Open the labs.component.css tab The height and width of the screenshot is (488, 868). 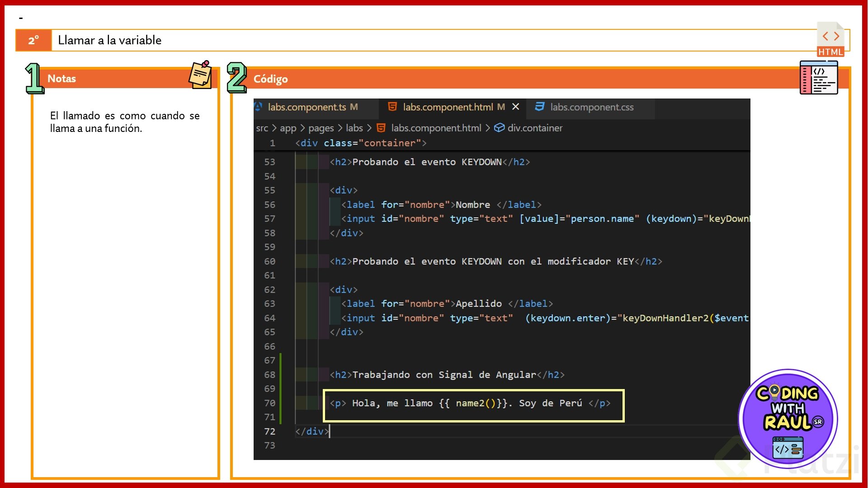point(591,107)
